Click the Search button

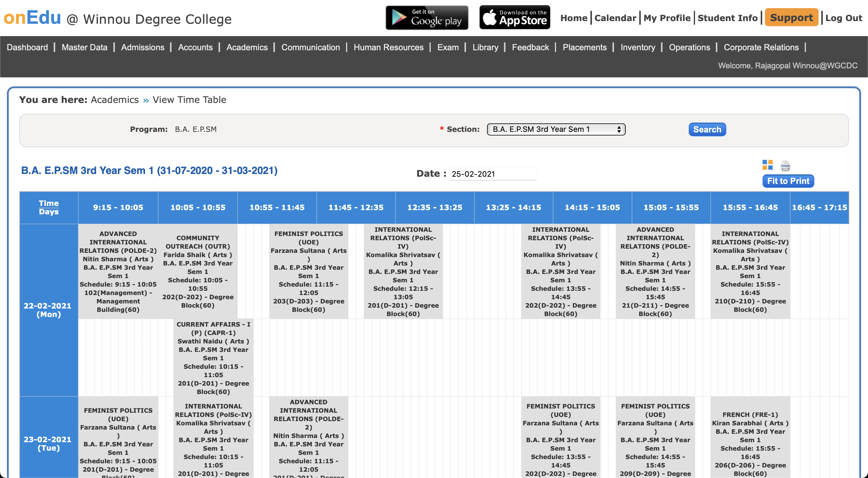tap(707, 130)
